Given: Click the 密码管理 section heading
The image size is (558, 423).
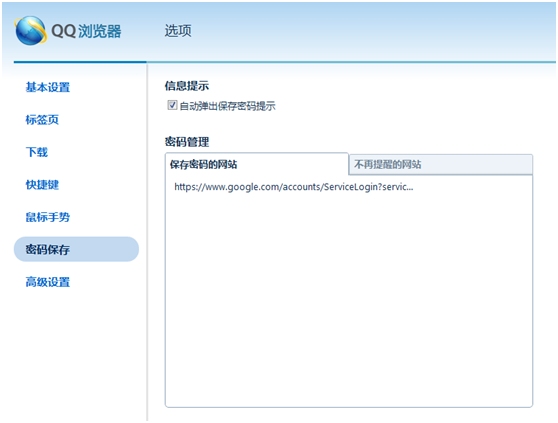Looking at the screenshot, I should point(187,142).
